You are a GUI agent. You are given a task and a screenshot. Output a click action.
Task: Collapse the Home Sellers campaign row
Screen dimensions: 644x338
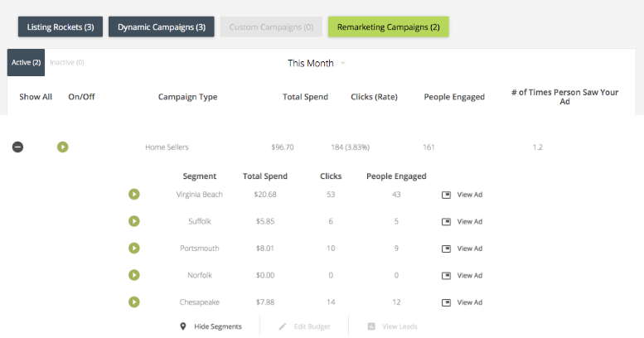click(x=17, y=147)
